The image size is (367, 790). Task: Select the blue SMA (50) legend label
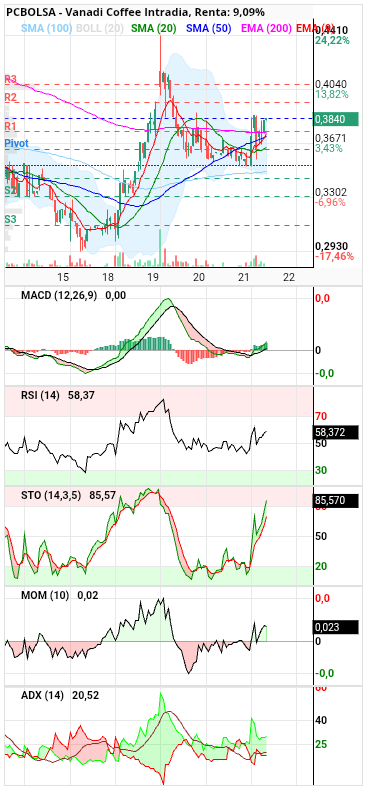pyautogui.click(x=208, y=29)
